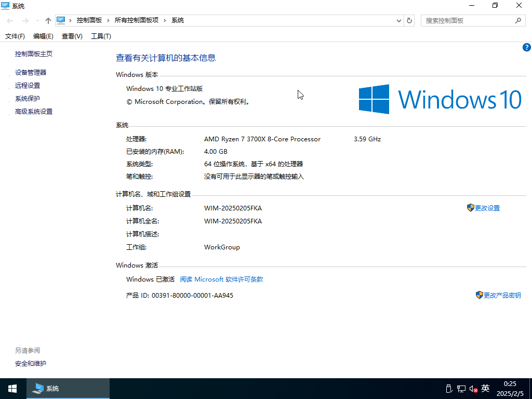The width and height of the screenshot is (532, 399).
Task: Expand the chevron after 控制面板 in breadcrumb
Action: pyautogui.click(x=108, y=20)
